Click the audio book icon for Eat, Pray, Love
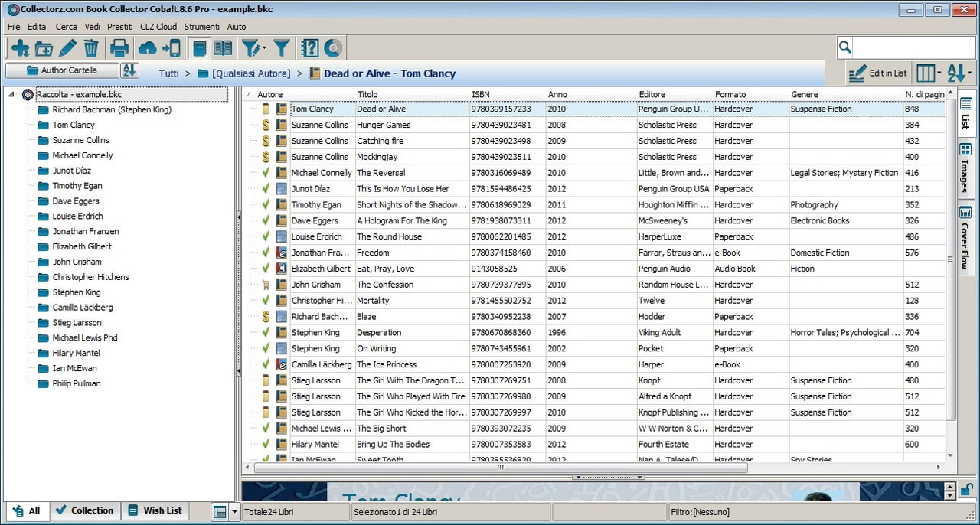The image size is (980, 525). [x=282, y=269]
